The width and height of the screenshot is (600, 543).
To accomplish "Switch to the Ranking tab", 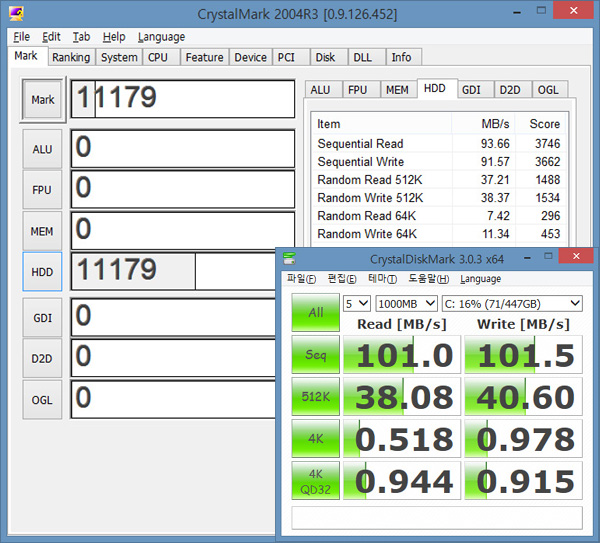I will tap(71, 57).
